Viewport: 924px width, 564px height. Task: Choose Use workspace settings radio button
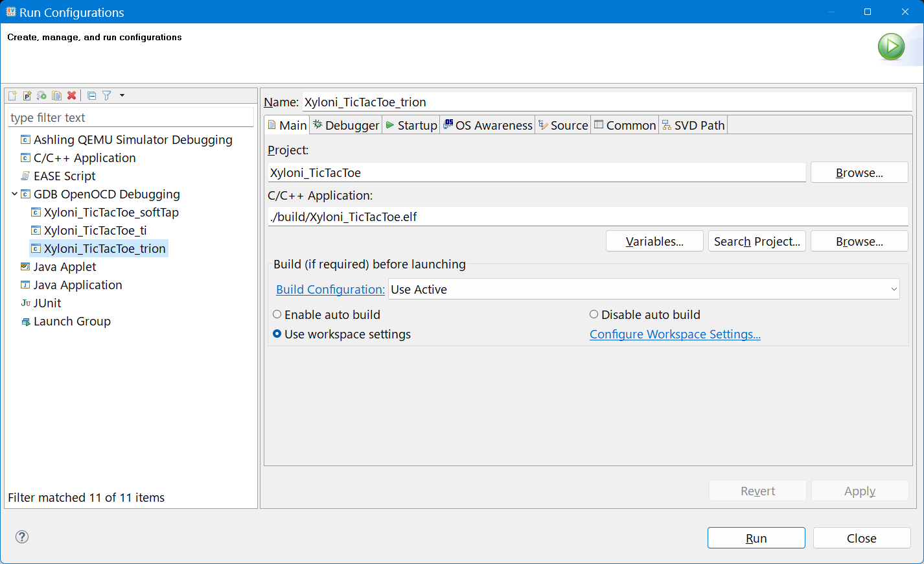pyautogui.click(x=277, y=334)
